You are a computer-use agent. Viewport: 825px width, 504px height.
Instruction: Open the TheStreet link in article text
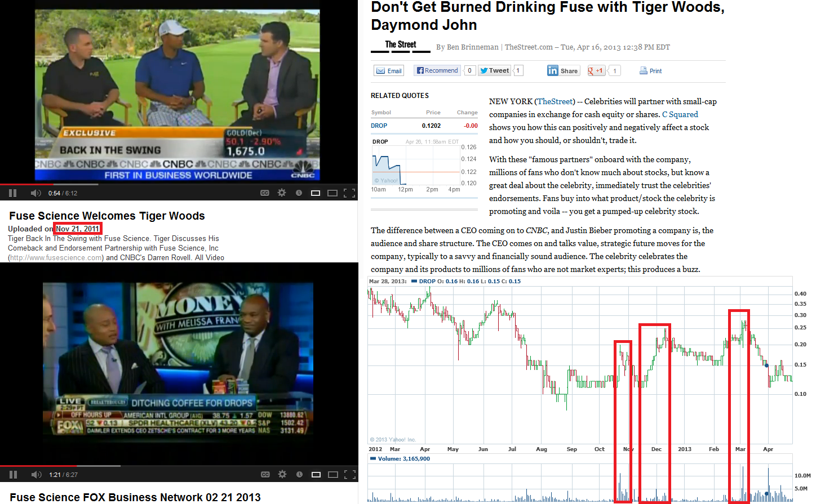[555, 101]
